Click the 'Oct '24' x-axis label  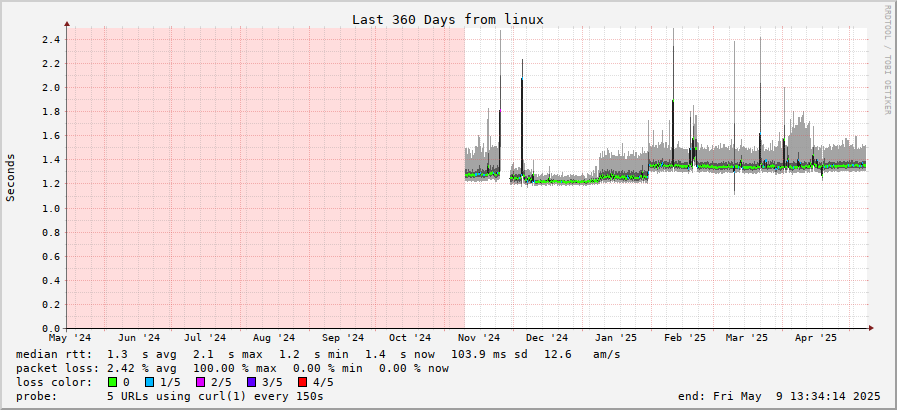(x=410, y=338)
